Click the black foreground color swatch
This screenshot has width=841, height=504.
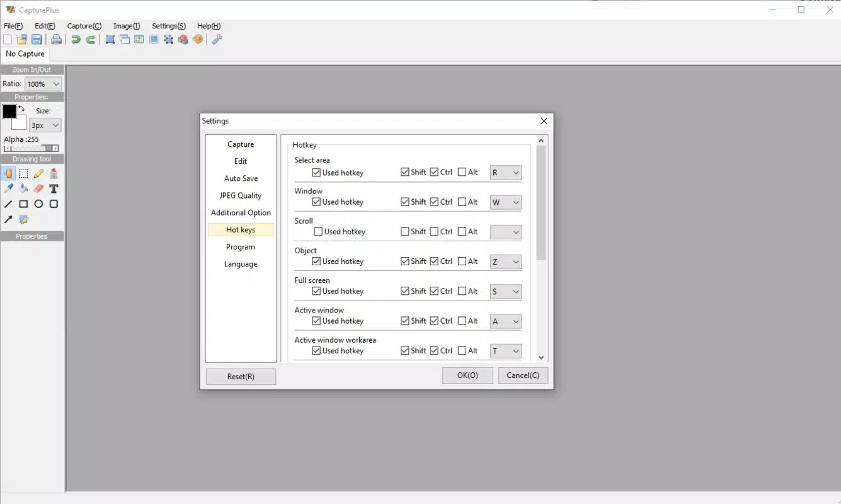tap(9, 112)
